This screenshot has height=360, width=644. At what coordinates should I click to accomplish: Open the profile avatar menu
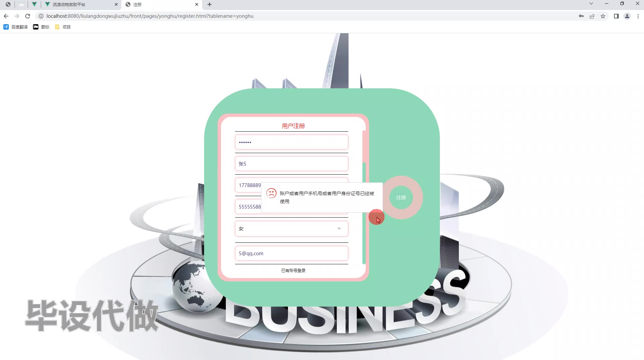pos(627,16)
